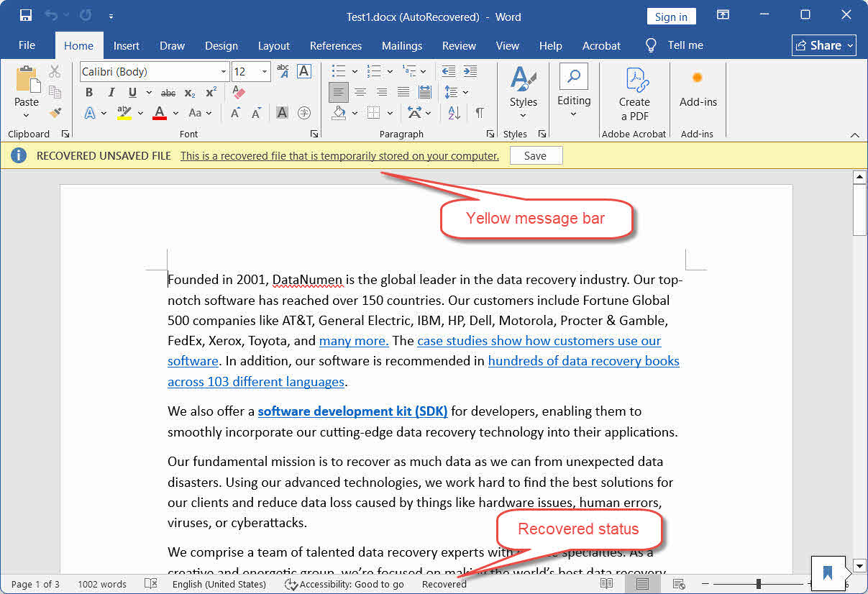Open the software development kit (SDK) link
The height and width of the screenshot is (594, 868).
click(352, 411)
